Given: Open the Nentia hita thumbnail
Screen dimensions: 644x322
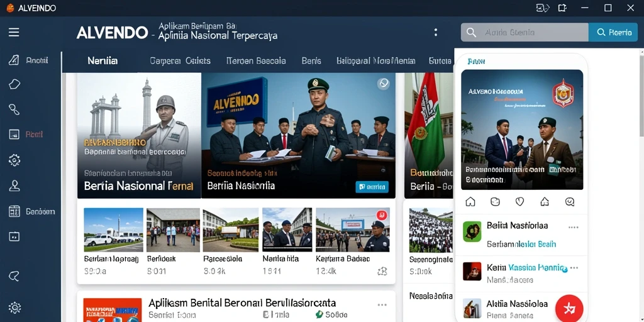Looking at the screenshot, I should pos(287,230).
